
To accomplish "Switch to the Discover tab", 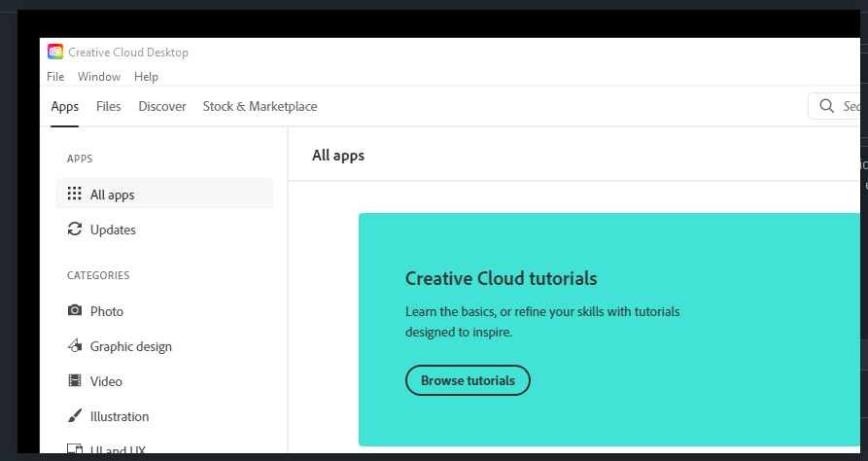I will point(162,106).
